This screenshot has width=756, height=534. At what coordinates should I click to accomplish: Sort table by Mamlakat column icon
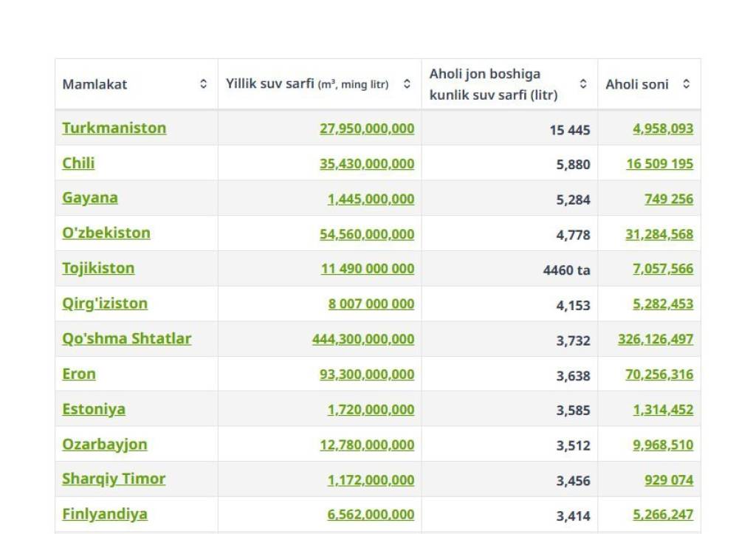[204, 84]
